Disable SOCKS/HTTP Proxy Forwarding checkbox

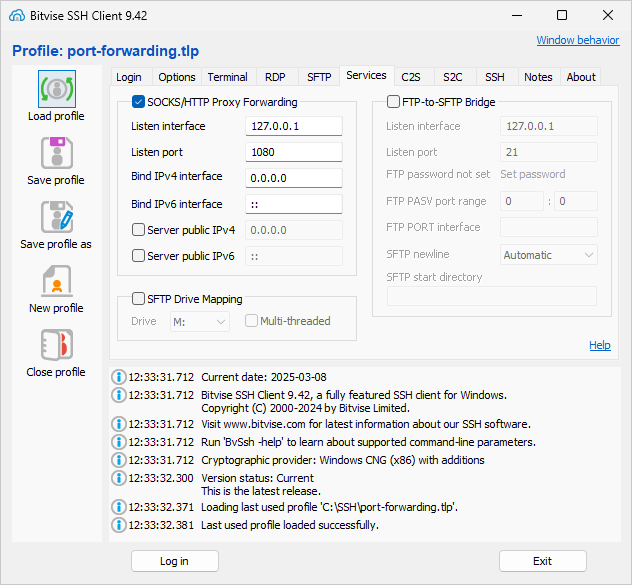[138, 102]
